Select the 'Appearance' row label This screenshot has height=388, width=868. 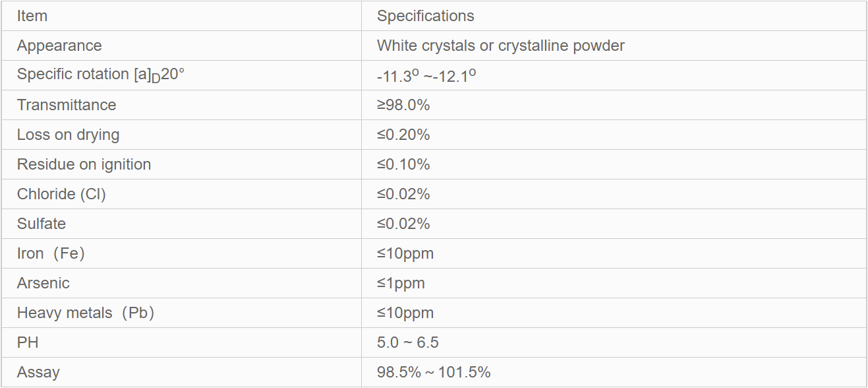[x=59, y=46]
